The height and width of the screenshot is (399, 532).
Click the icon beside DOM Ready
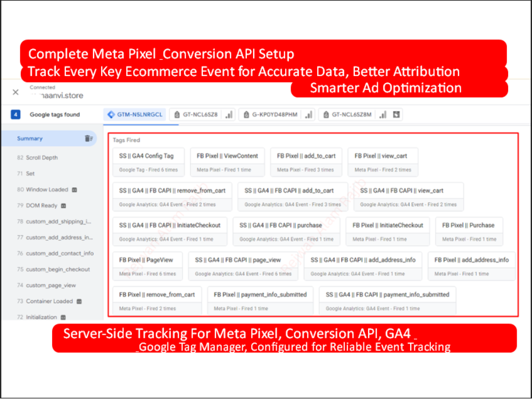pos(63,205)
